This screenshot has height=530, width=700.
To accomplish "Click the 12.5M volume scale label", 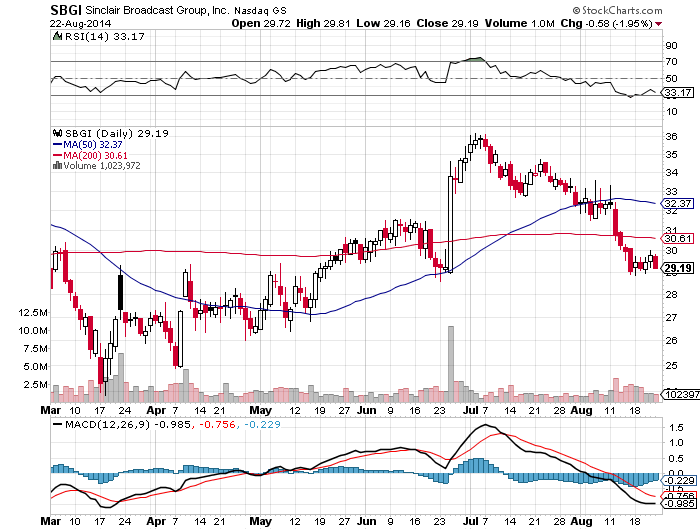I will [x=33, y=313].
